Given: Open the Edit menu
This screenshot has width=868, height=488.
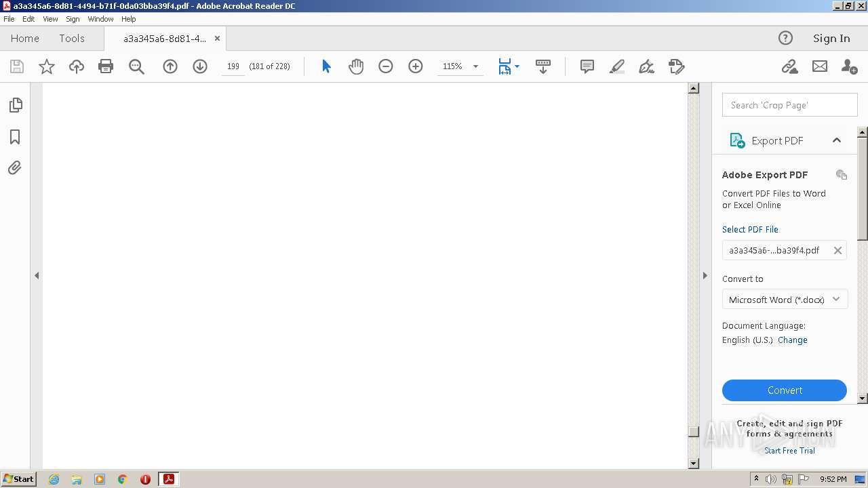Looking at the screenshot, I should point(28,19).
